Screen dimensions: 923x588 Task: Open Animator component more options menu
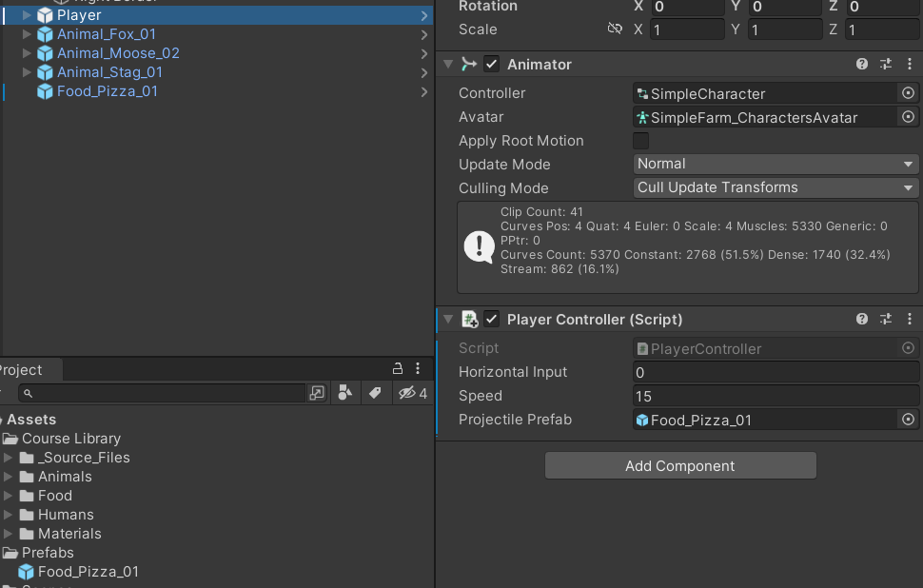(910, 64)
